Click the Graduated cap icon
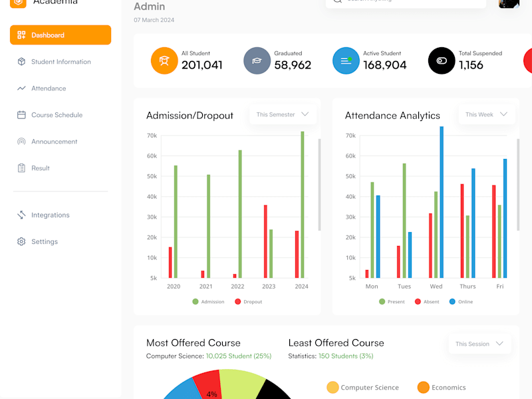This screenshot has width=532, height=399. 257,61
